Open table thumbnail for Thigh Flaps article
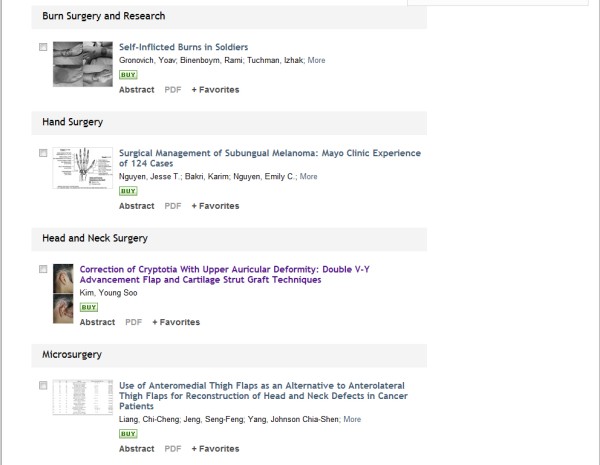Image resolution: width=600 pixels, height=465 pixels. [x=82, y=397]
